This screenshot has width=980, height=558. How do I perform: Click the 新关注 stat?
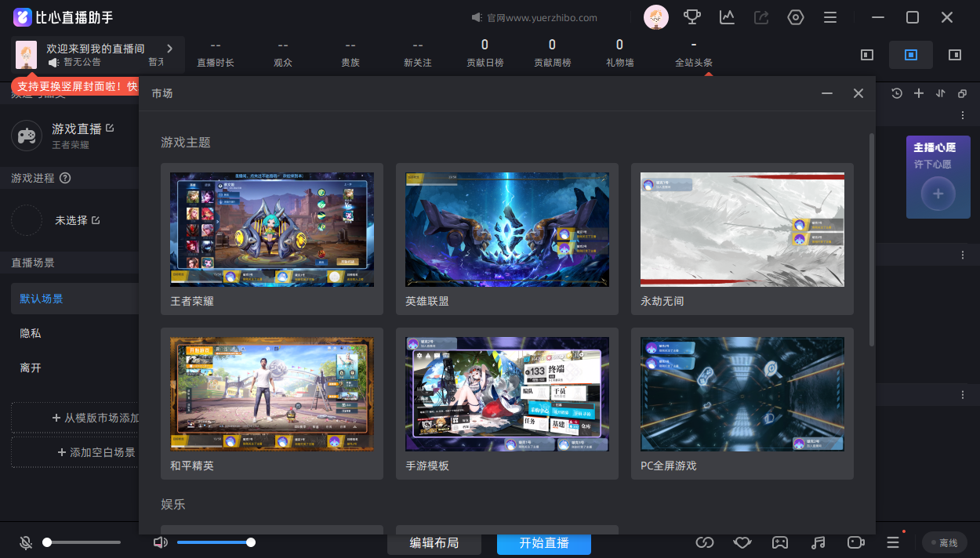[418, 53]
